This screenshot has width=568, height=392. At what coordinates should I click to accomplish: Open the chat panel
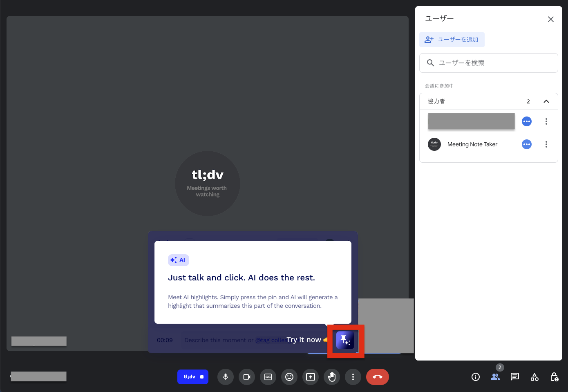(x=515, y=377)
